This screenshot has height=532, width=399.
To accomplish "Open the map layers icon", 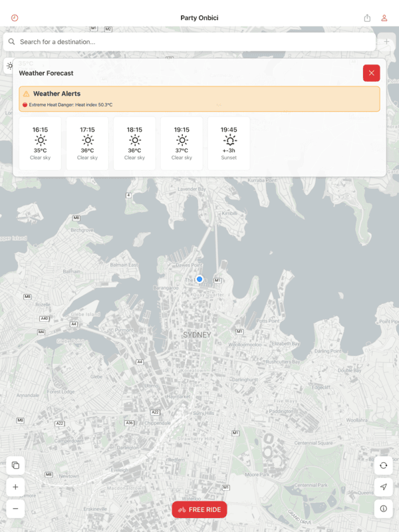I will tap(15, 465).
